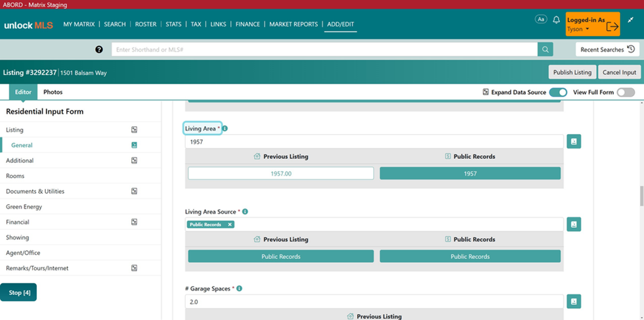
Task: Open the STATS menu
Action: click(173, 24)
